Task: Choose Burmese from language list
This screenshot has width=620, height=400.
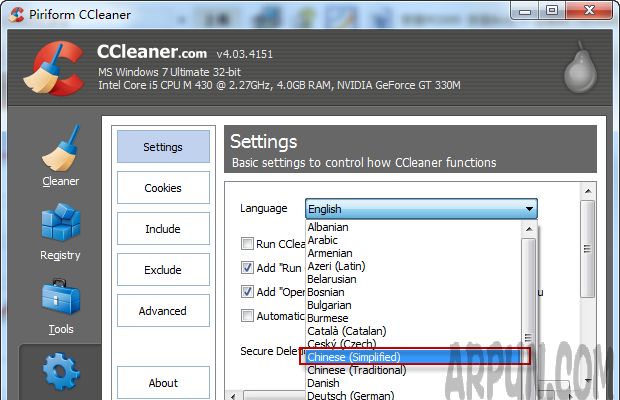Action: click(414, 318)
